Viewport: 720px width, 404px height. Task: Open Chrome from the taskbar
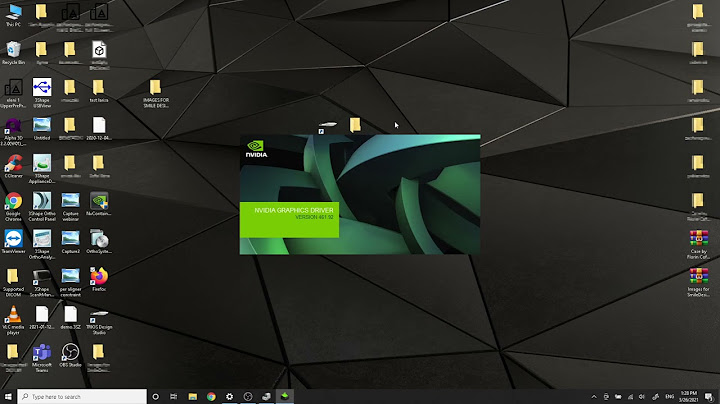point(211,396)
